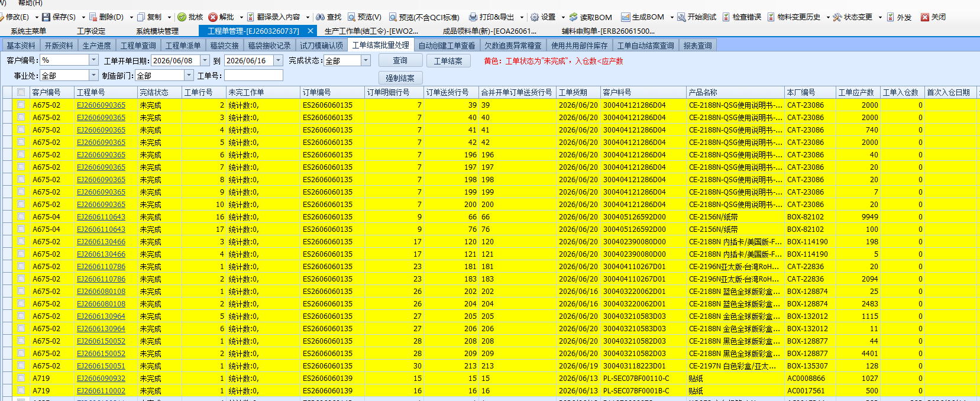Check the row for EJ2606090932 customer A719
Viewport: 980px width, 401px height.
(x=21, y=378)
